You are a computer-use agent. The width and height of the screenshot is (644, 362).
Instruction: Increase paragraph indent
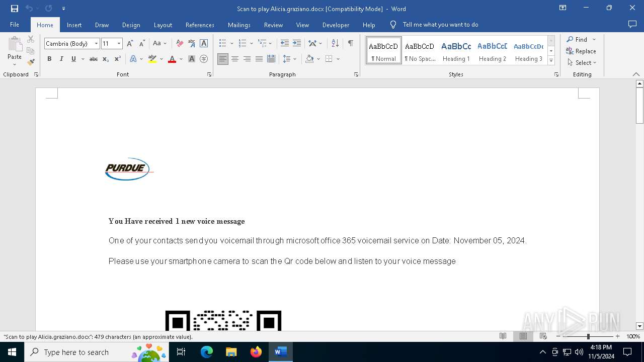point(297,44)
